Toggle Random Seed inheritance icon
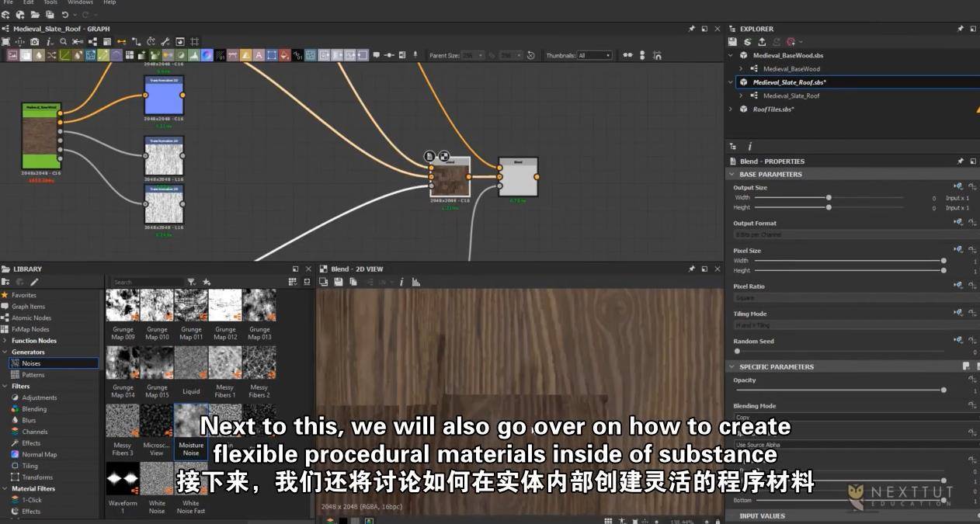The width and height of the screenshot is (980, 524). (958, 340)
